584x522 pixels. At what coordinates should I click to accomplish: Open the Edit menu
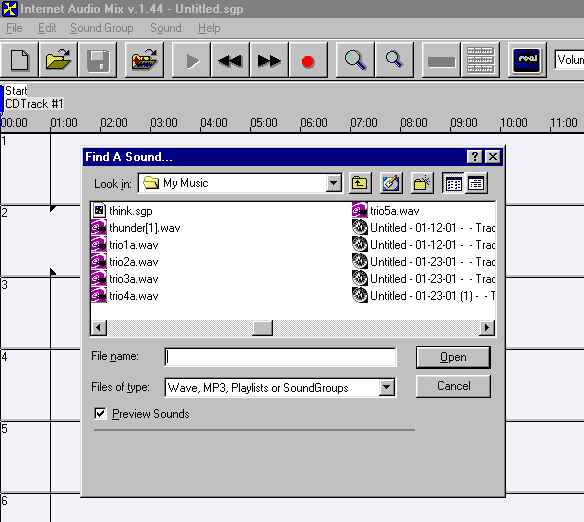(x=47, y=28)
